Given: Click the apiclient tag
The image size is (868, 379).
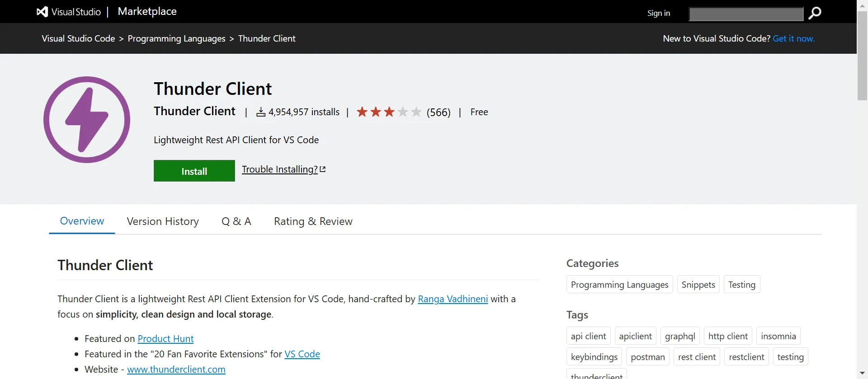Looking at the screenshot, I should [x=635, y=336].
